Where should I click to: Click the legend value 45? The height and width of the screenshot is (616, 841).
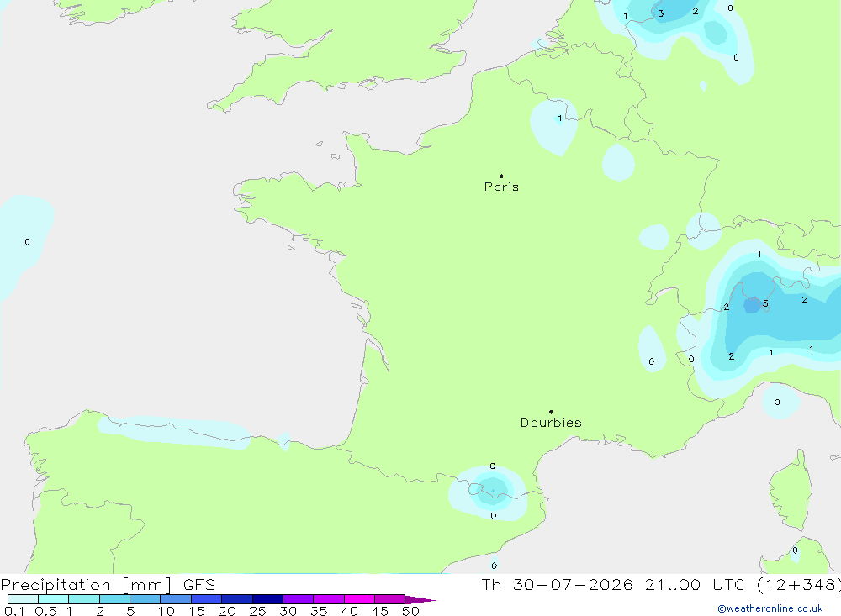pyautogui.click(x=380, y=611)
